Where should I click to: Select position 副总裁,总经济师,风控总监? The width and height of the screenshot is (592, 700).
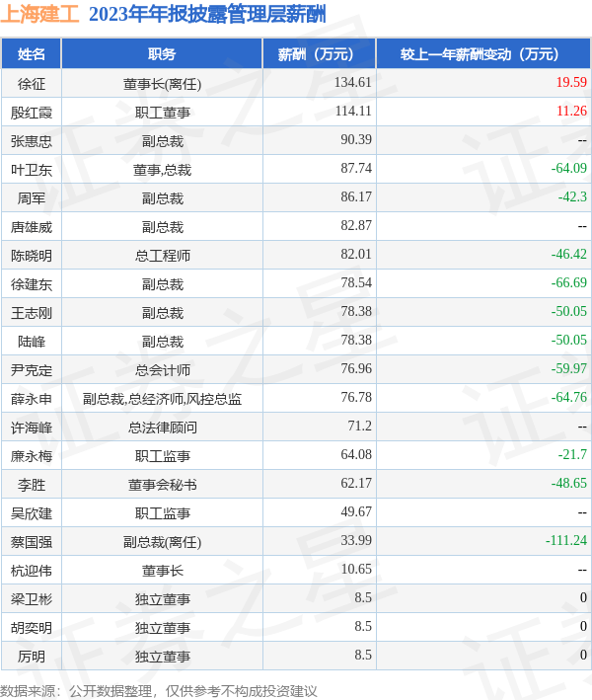point(163,399)
